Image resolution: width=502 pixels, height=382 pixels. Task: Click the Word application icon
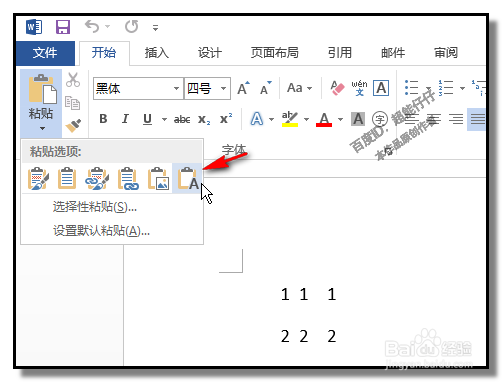34,27
